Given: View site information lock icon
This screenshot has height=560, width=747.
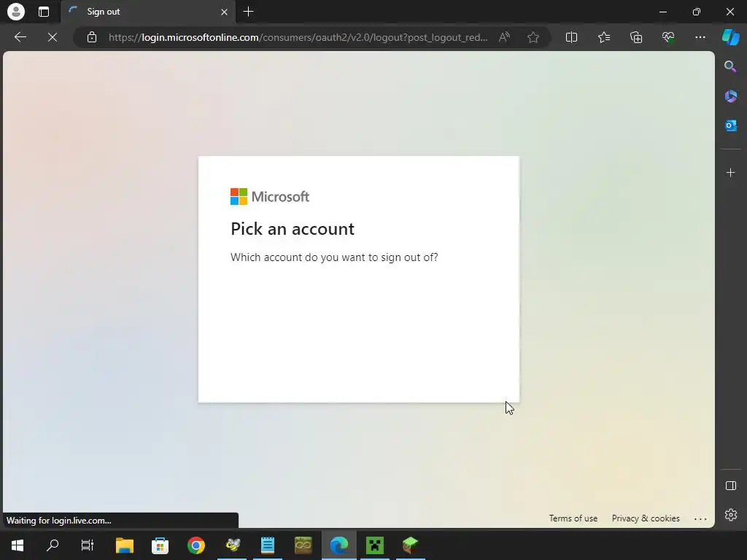Looking at the screenshot, I should click(x=92, y=37).
